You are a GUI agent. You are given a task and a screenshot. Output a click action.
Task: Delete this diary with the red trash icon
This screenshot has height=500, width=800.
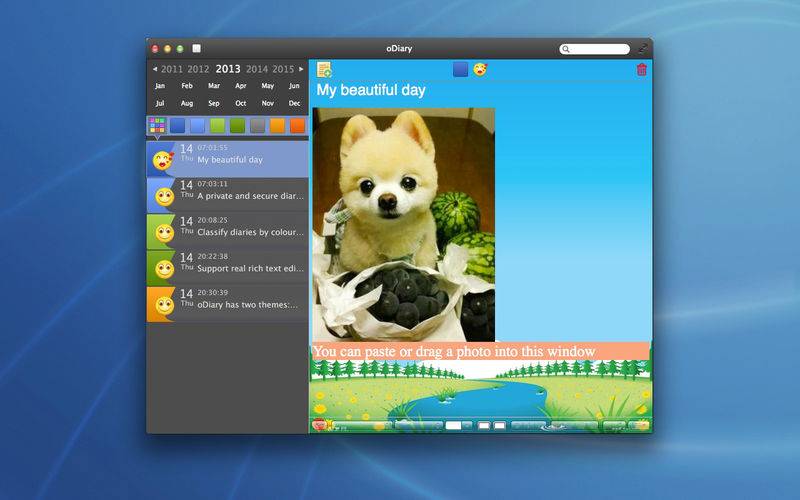pyautogui.click(x=642, y=69)
